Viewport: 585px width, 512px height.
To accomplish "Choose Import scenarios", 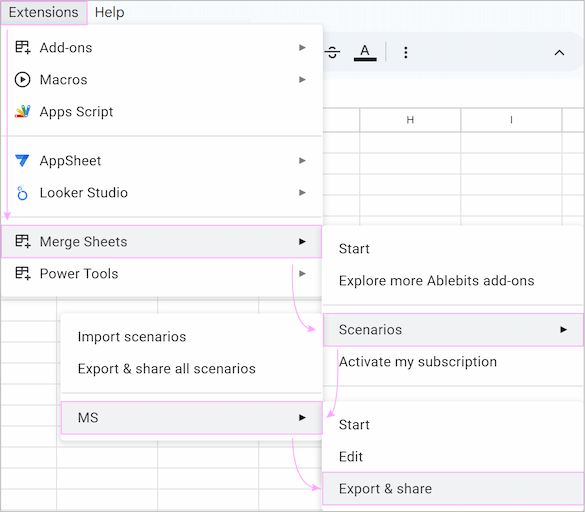I will click(x=191, y=337).
